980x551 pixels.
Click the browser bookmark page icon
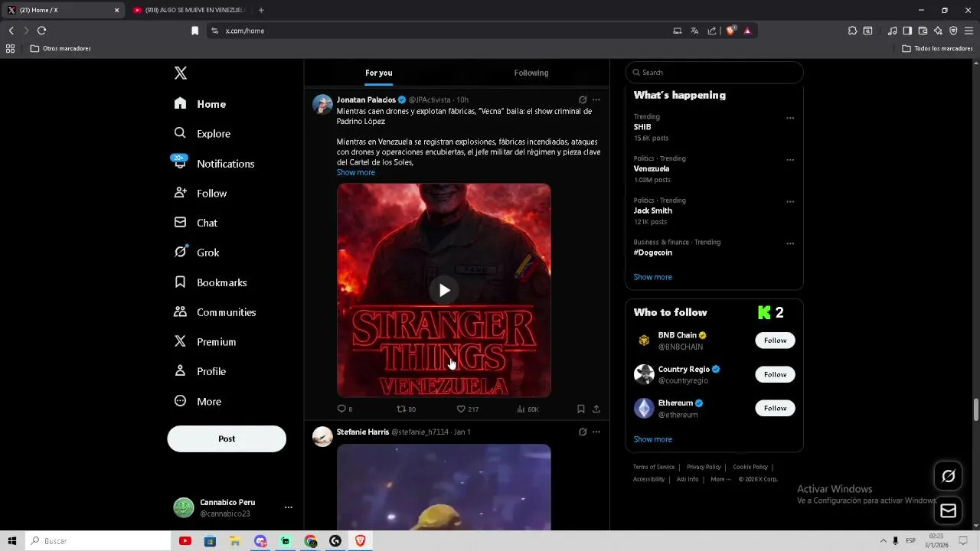194,31
